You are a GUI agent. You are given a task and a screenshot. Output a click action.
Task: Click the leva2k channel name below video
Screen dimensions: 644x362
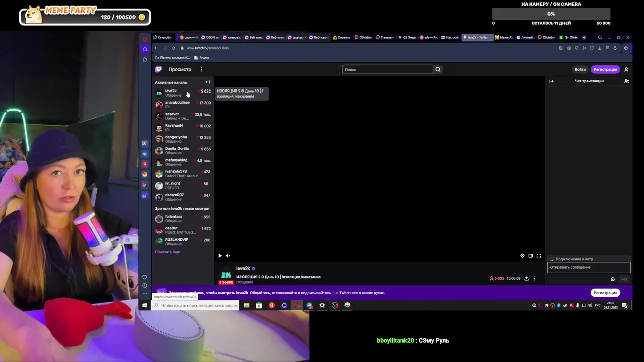(x=243, y=268)
